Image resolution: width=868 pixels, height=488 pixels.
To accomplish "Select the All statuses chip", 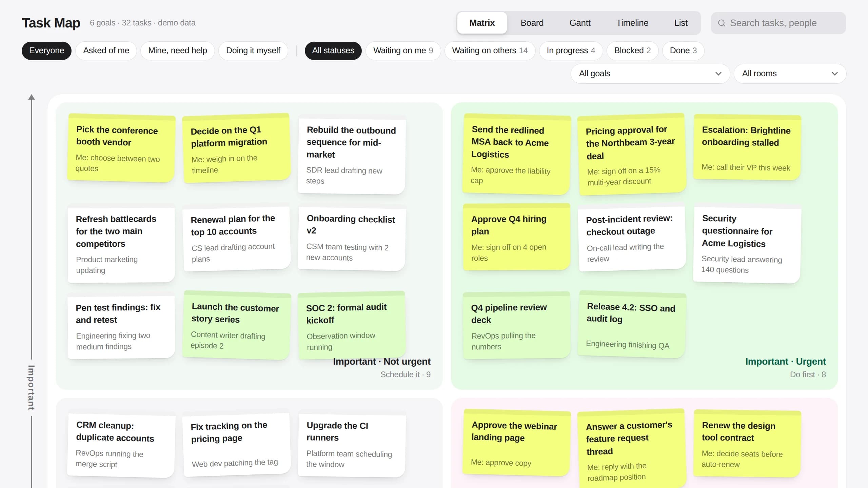I will coord(333,50).
